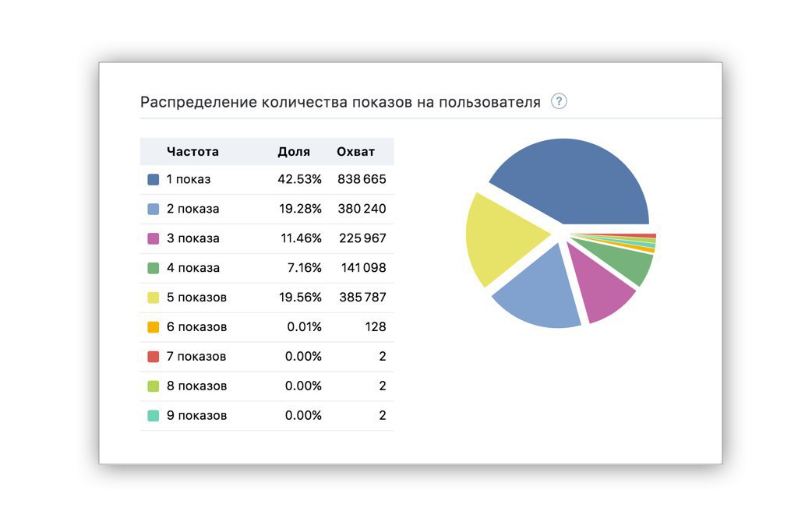Image resolution: width=812 pixels, height=525 pixels.
Task: Click the 19.56% share value
Action: point(300,298)
